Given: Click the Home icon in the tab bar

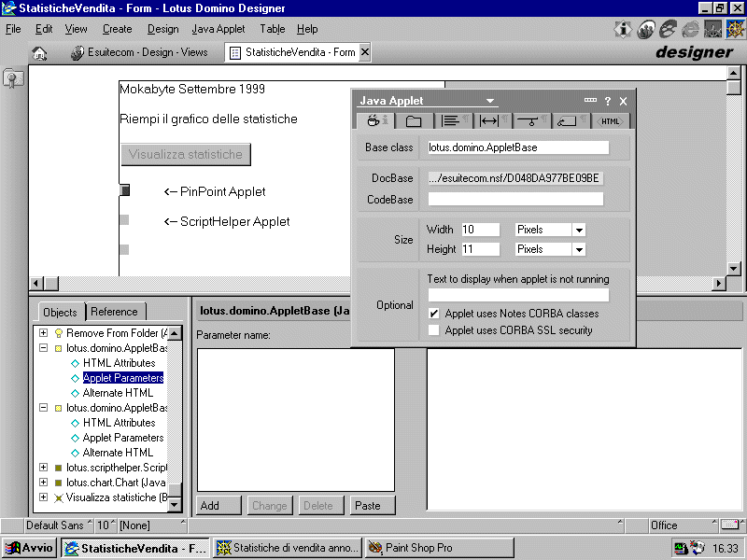Looking at the screenshot, I should coord(39,53).
